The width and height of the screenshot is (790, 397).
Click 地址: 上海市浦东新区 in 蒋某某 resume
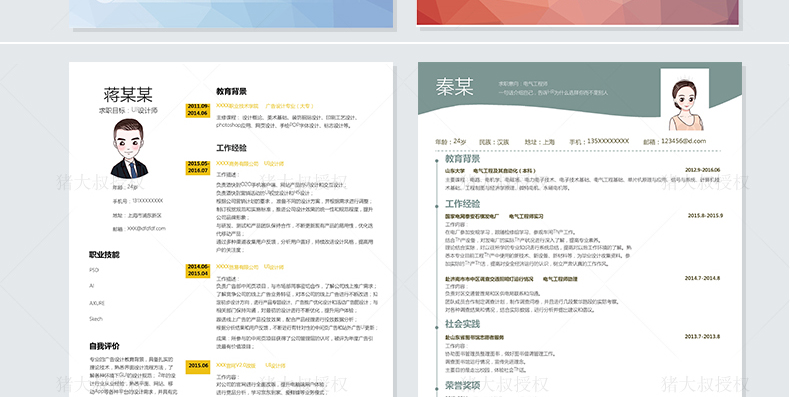(137, 215)
